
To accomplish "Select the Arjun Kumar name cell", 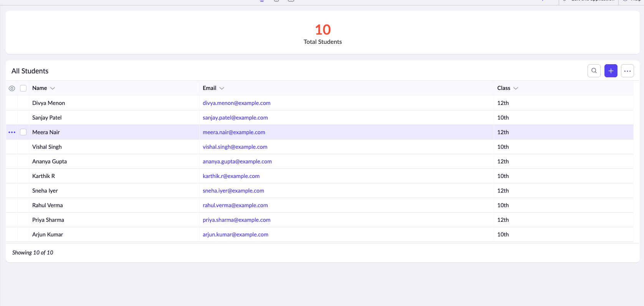I will pyautogui.click(x=114, y=234).
